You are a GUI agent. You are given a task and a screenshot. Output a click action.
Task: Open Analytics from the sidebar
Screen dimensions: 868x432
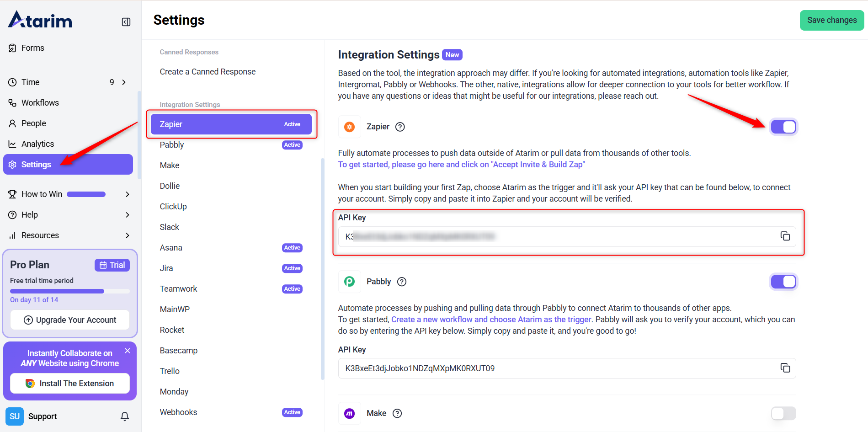click(37, 144)
